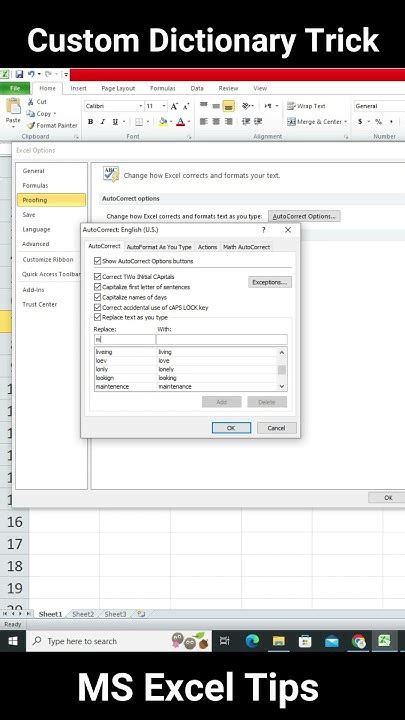Click the Top Align icon
This screenshot has height=720, width=405.
click(204, 106)
